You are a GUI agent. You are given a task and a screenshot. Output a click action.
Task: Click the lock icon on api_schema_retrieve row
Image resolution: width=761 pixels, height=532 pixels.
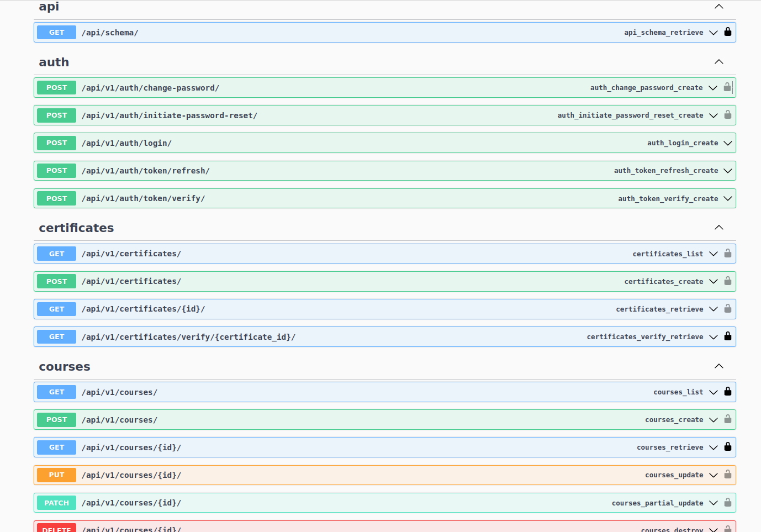click(728, 32)
